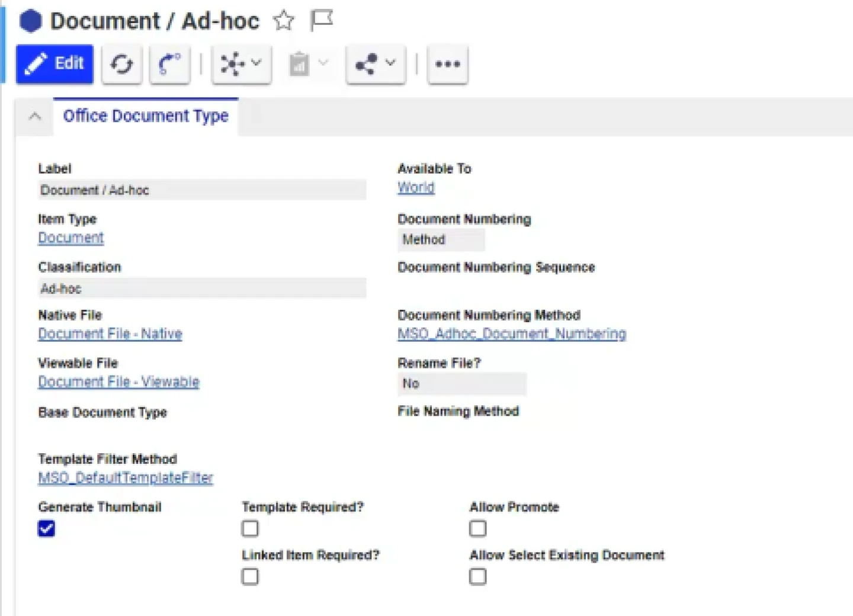Image resolution: width=853 pixels, height=616 pixels.
Task: Click the Document Numbering Sequence label
Action: 496,267
